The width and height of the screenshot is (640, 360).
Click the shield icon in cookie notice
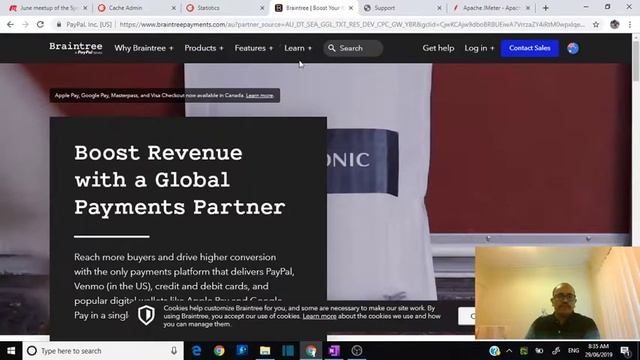[x=146, y=315]
